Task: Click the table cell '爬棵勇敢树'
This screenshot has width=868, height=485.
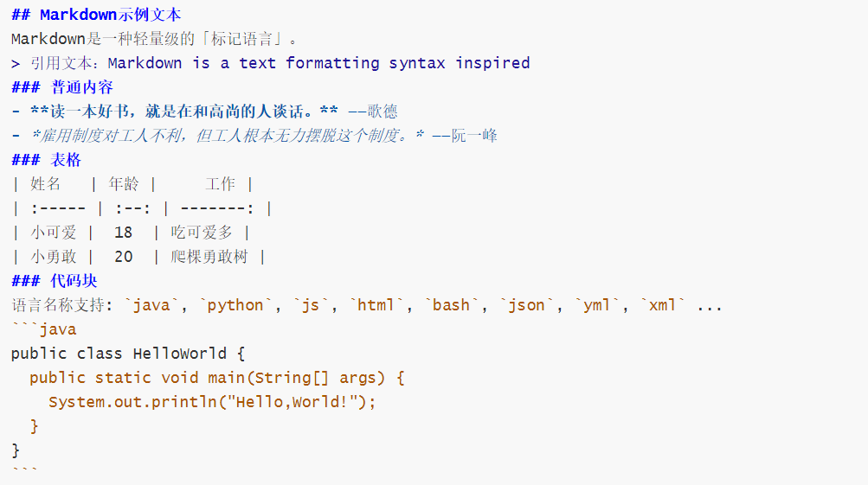Action: click(209, 257)
